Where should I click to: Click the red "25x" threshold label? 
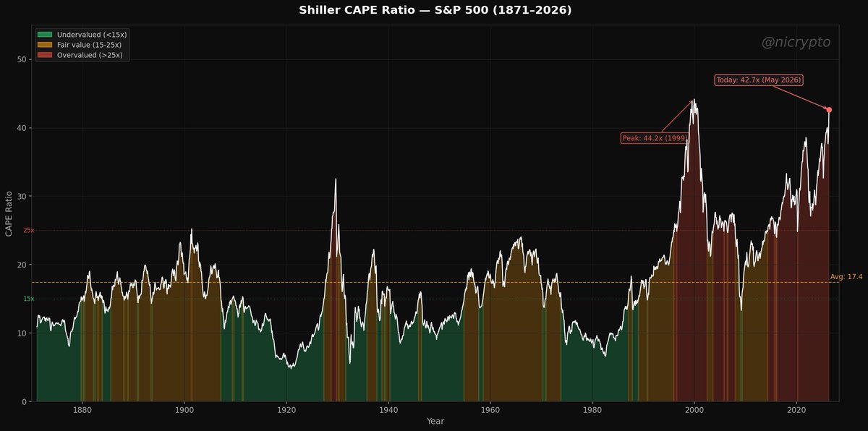tap(29, 231)
